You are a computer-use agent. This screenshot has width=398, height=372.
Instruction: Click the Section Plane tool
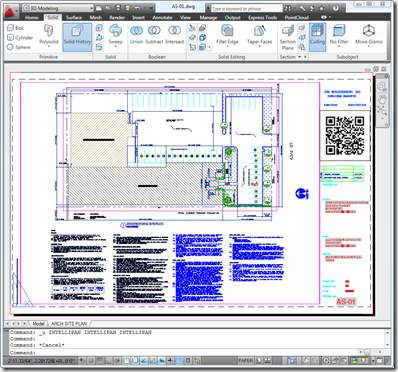(287, 38)
